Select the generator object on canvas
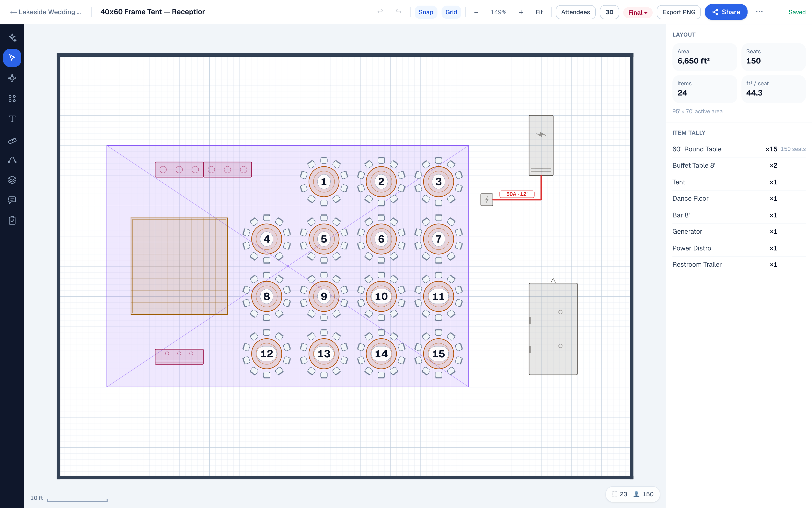The height and width of the screenshot is (508, 812). pos(541,145)
